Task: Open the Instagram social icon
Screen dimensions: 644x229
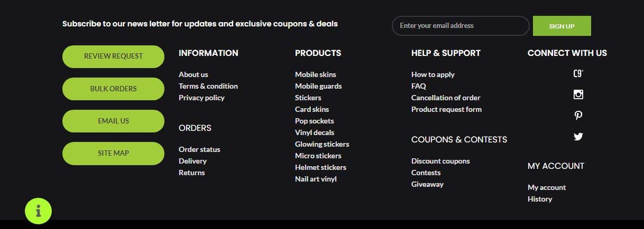Action: click(x=578, y=94)
